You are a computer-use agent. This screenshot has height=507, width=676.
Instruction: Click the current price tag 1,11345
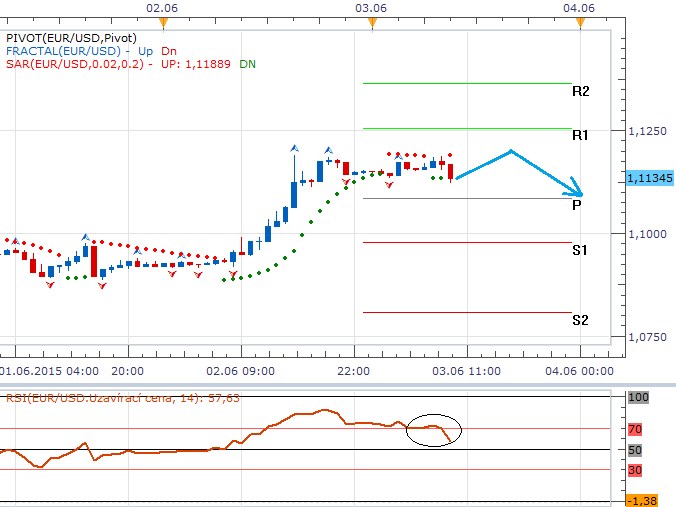click(649, 178)
